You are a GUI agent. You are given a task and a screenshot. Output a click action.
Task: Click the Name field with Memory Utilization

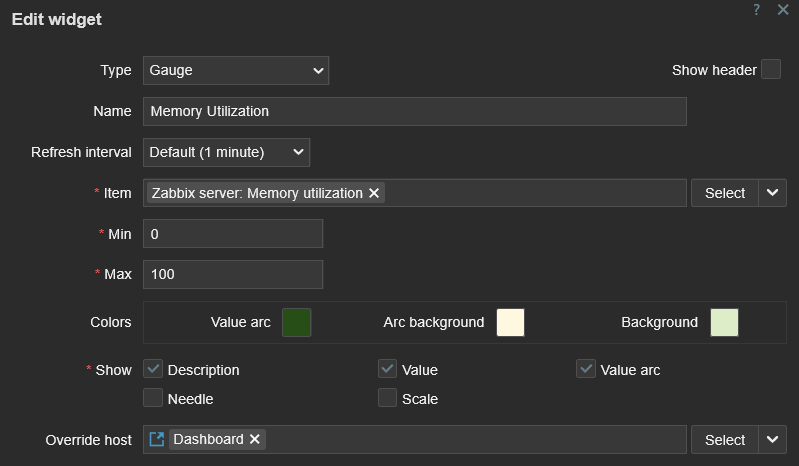tap(415, 111)
